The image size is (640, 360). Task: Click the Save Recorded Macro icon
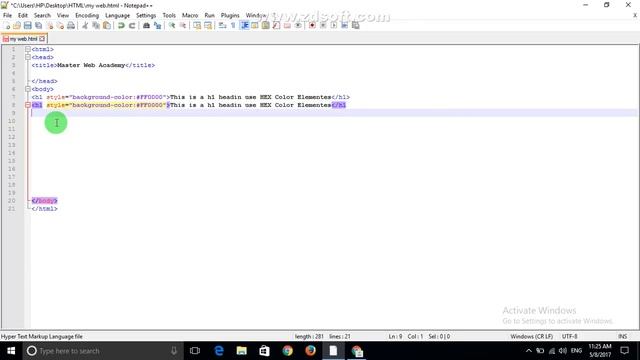click(356, 25)
